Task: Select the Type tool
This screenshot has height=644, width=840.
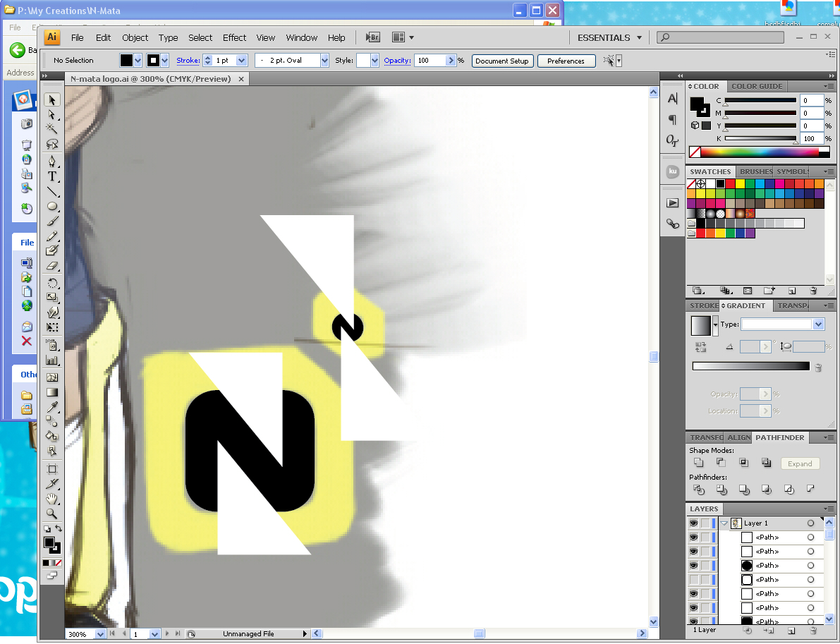Action: 52,176
